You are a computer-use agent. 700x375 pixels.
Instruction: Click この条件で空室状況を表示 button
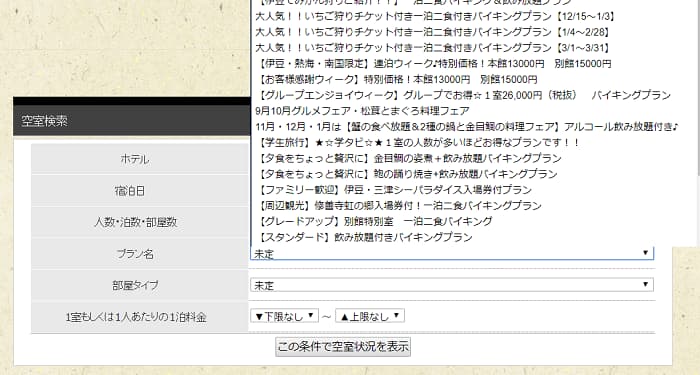coord(343,346)
